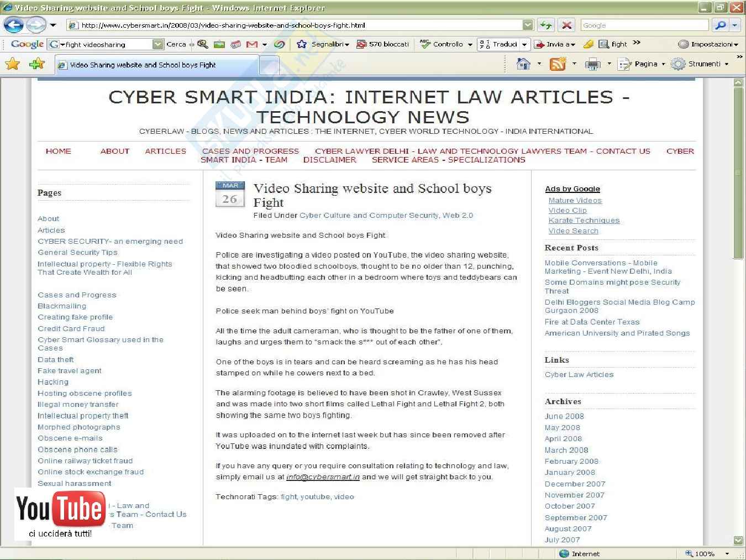Screen dimensions: 746x560
Task: Click the Print icon in toolbar
Action: tap(592, 64)
